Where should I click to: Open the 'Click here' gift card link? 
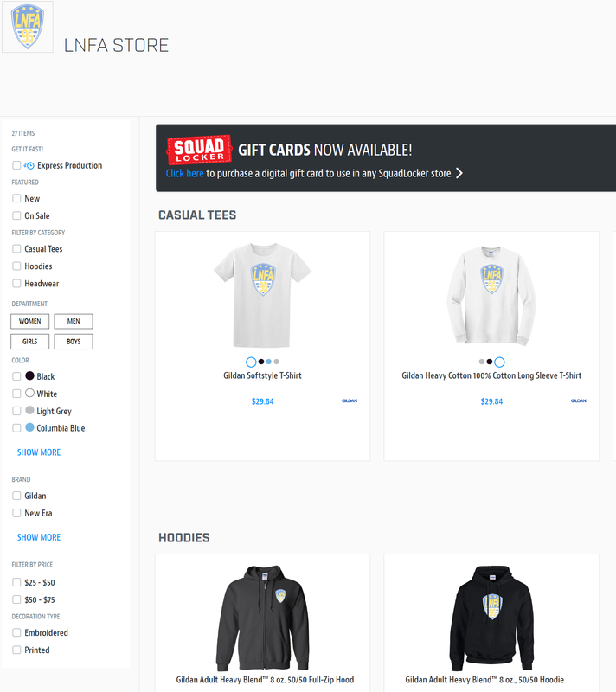pos(184,173)
